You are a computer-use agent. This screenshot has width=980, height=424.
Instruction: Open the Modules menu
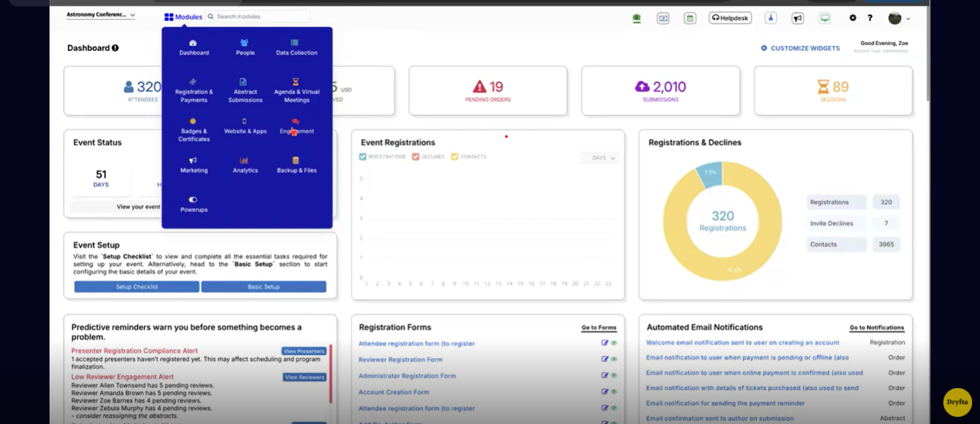pos(183,16)
